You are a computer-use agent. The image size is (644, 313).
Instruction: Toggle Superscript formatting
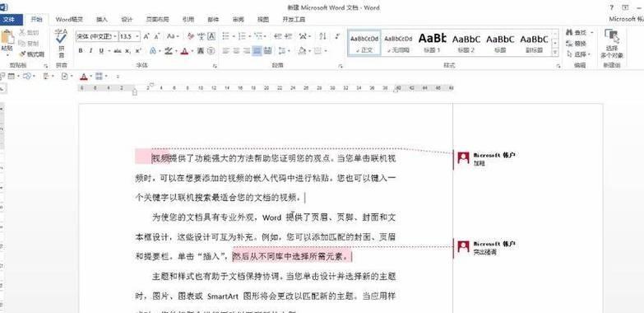tap(138, 51)
